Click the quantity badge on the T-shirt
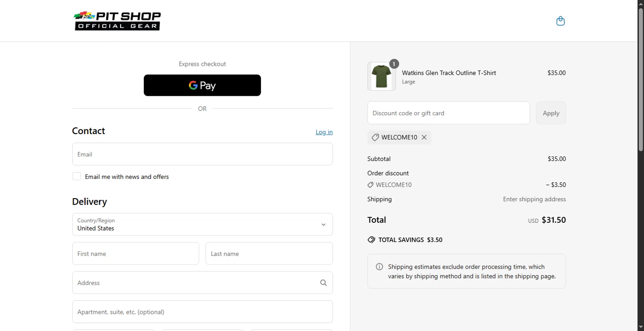 coord(394,64)
